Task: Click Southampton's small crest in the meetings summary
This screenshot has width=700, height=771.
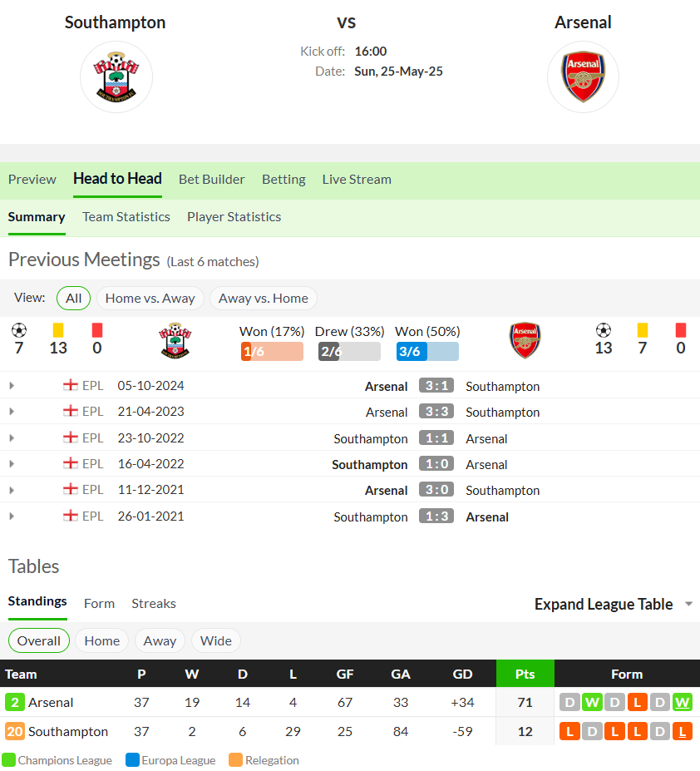Action: tap(175, 340)
